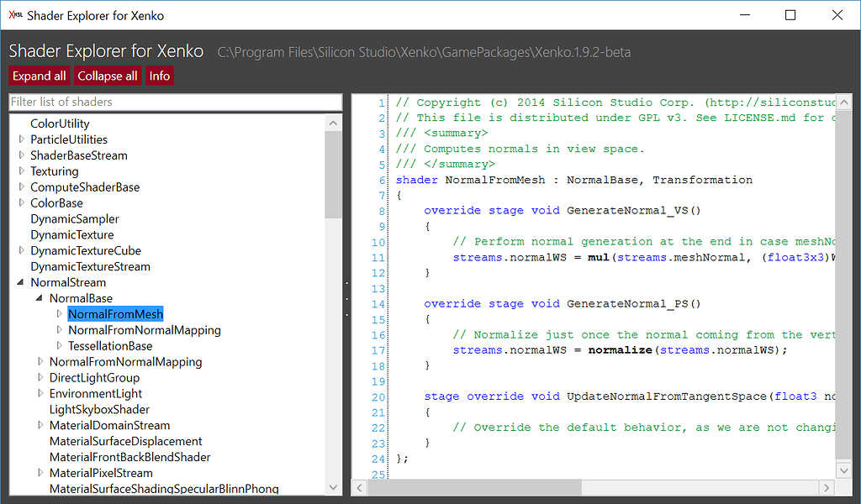Click the Collapse all button
Screen dimensions: 861x504
tap(108, 75)
